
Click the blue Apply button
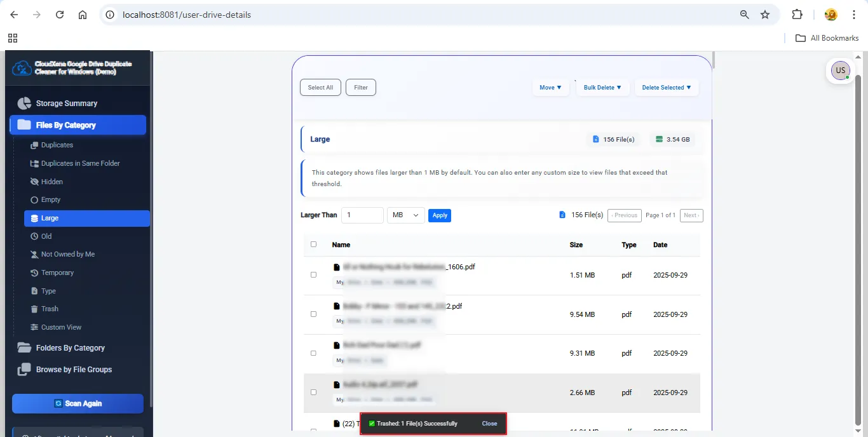(440, 215)
